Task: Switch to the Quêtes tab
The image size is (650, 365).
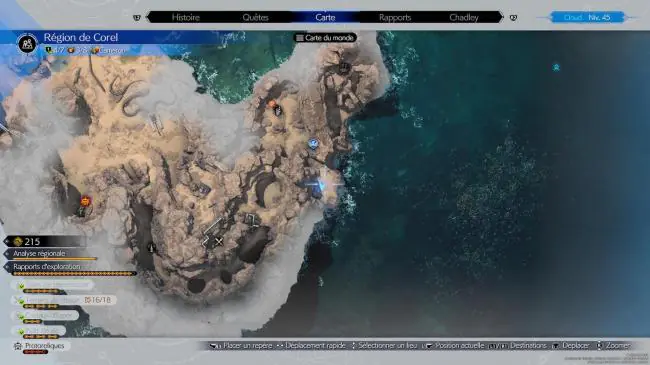Action: pos(255,17)
